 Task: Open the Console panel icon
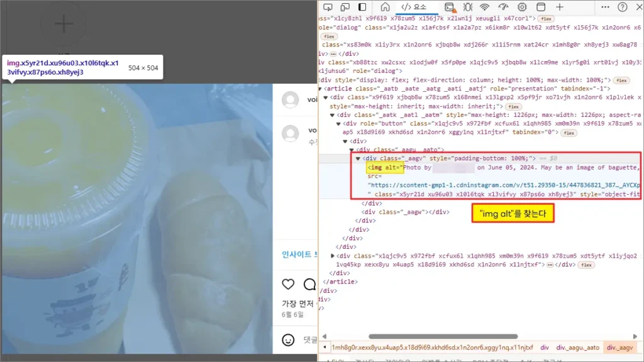(x=450, y=7)
